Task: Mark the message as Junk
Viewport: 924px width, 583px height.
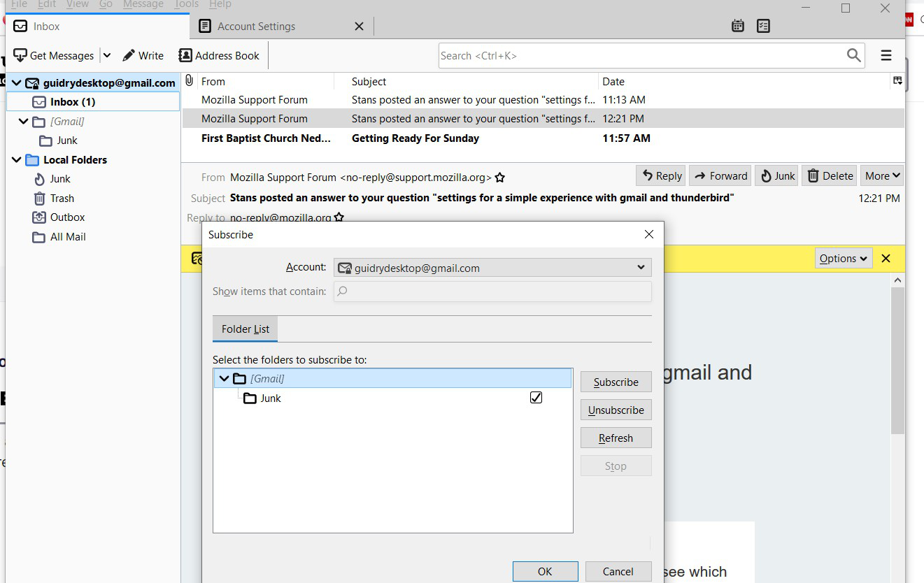Action: point(776,175)
